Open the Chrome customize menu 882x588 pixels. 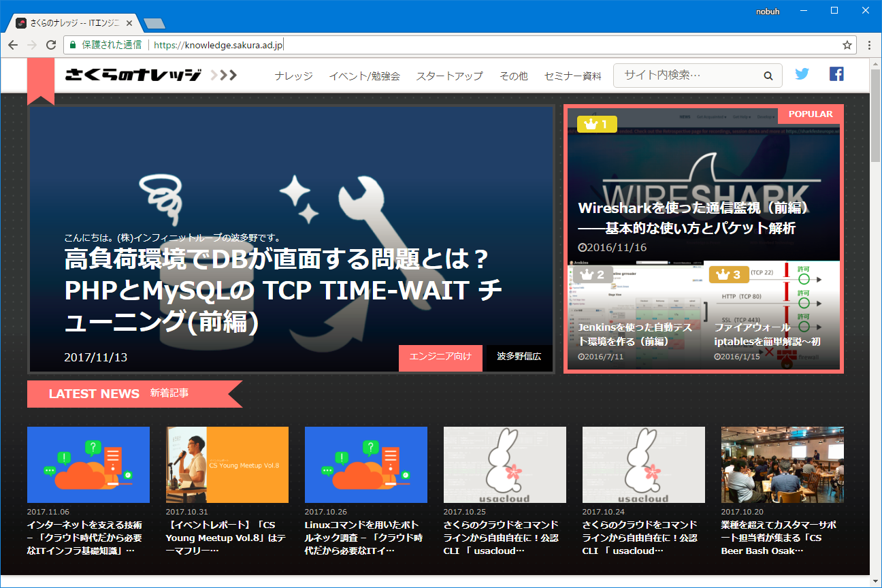[x=868, y=45]
